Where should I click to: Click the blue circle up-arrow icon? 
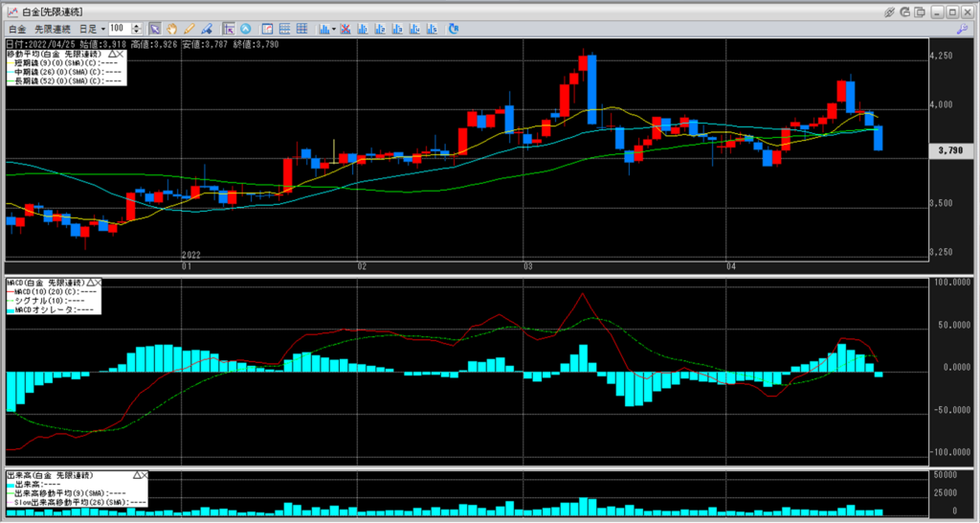[x=246, y=29]
